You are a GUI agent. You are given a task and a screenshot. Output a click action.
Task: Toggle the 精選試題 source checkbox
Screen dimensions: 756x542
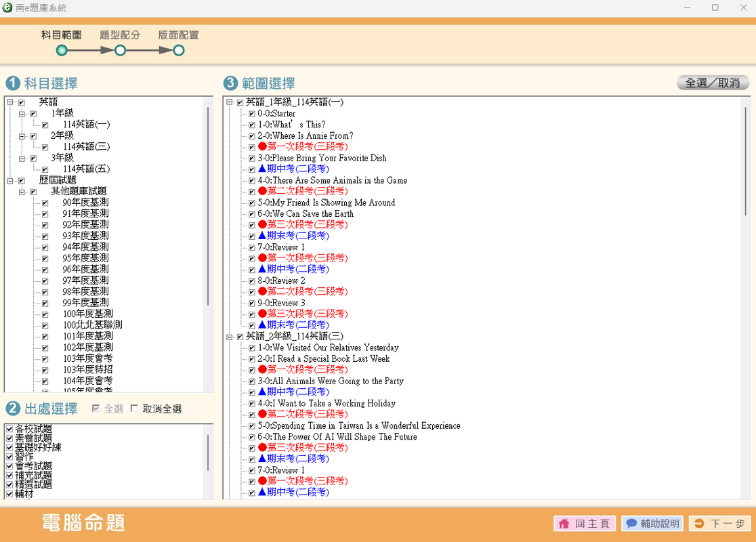tap(9, 484)
